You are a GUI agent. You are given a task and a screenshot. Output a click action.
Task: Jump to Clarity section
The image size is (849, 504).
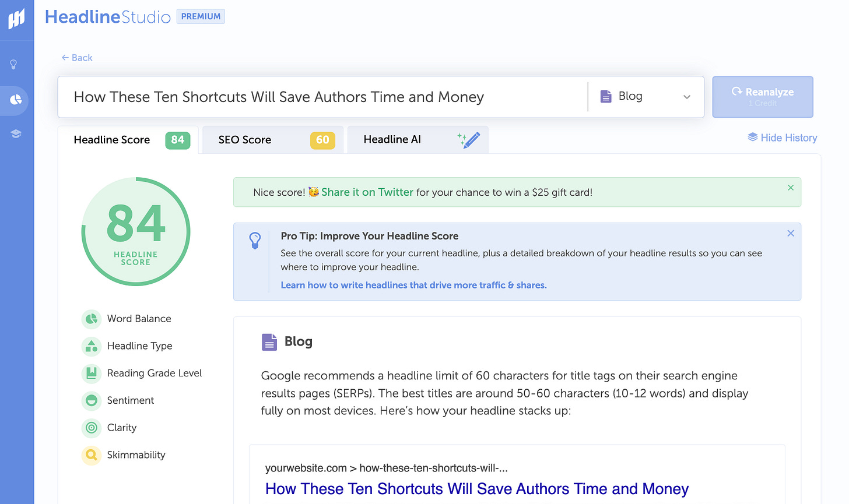point(122,428)
